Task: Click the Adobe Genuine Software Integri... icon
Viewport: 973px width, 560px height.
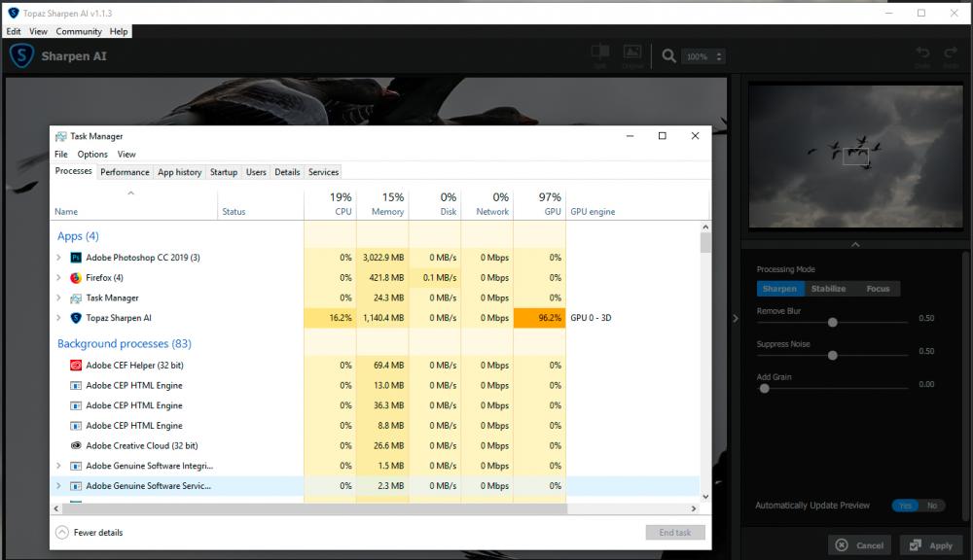Action: tap(76, 466)
